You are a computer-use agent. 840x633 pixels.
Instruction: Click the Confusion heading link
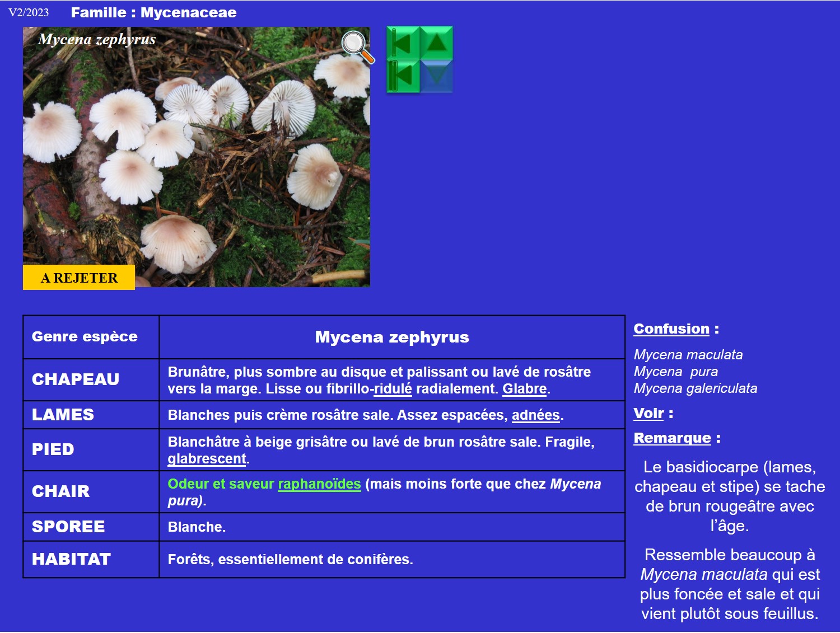pyautogui.click(x=671, y=329)
